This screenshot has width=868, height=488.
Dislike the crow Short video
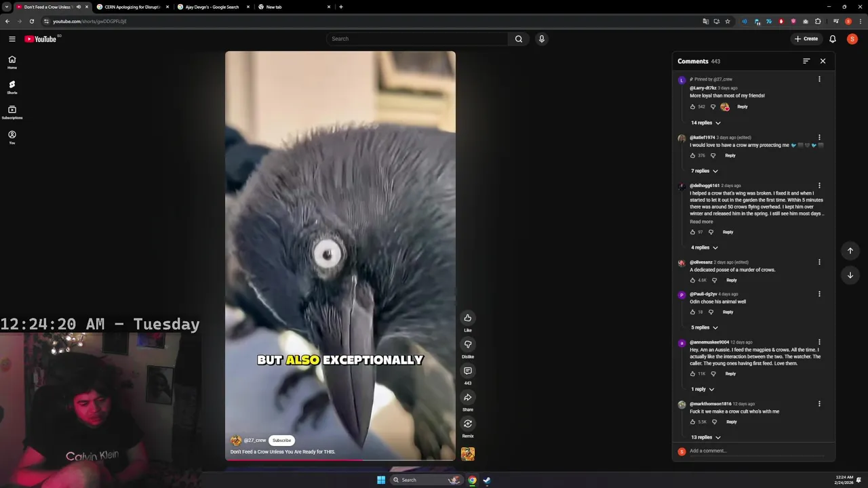coord(468,344)
